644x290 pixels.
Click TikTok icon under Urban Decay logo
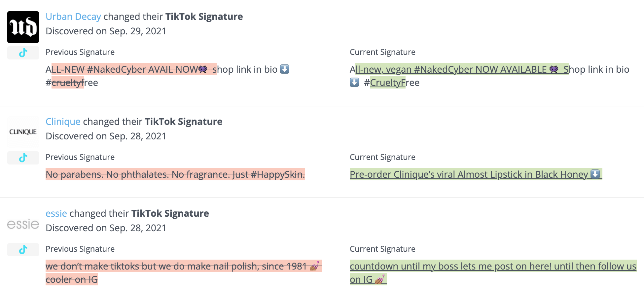(23, 53)
